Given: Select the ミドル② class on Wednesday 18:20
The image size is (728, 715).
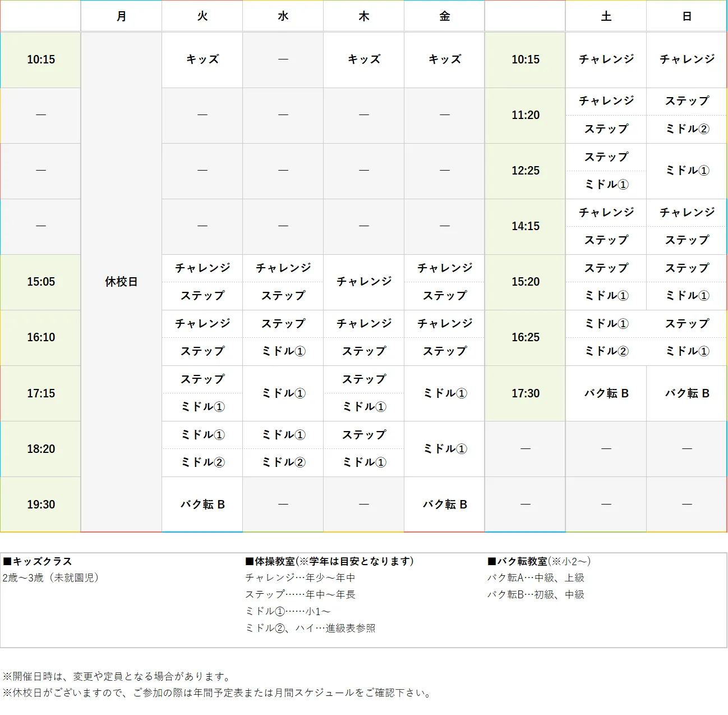Looking at the screenshot, I should pyautogui.click(x=283, y=462).
